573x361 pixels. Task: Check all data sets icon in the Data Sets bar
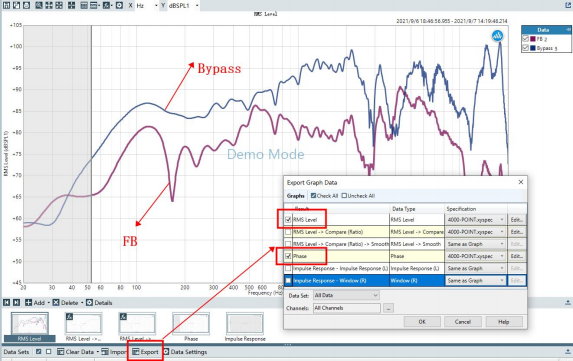coord(39,352)
